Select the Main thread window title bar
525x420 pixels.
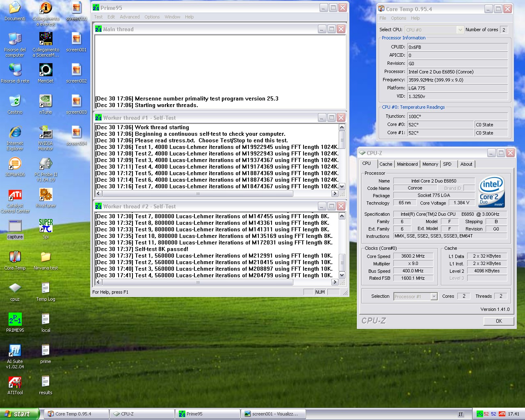click(x=220, y=29)
